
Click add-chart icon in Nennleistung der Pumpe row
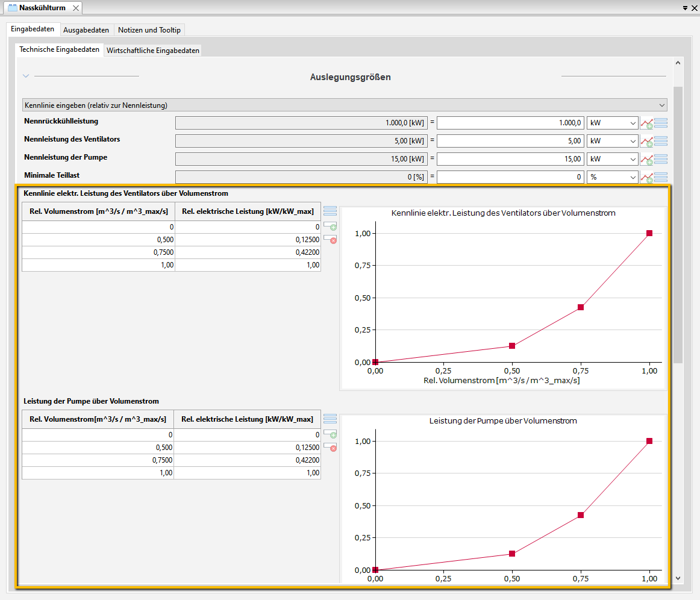coord(646,160)
